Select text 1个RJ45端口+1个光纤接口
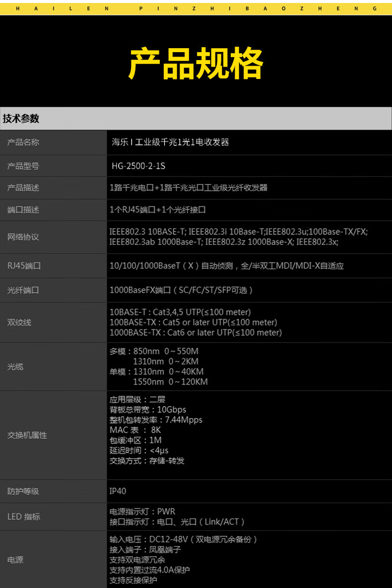392x588 pixels. pos(158,210)
